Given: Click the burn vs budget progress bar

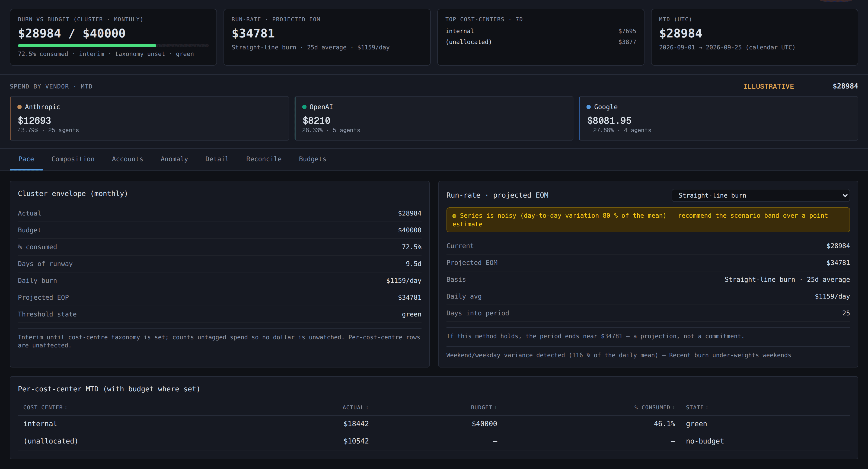Looking at the screenshot, I should click(x=113, y=46).
